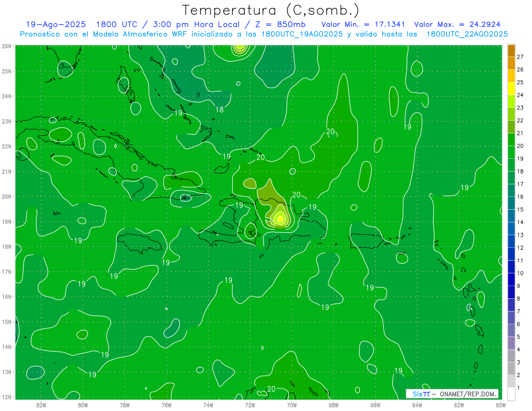Click the title "Temperatura (C,somb.)"
This screenshot has width=532, height=411.
click(270, 10)
